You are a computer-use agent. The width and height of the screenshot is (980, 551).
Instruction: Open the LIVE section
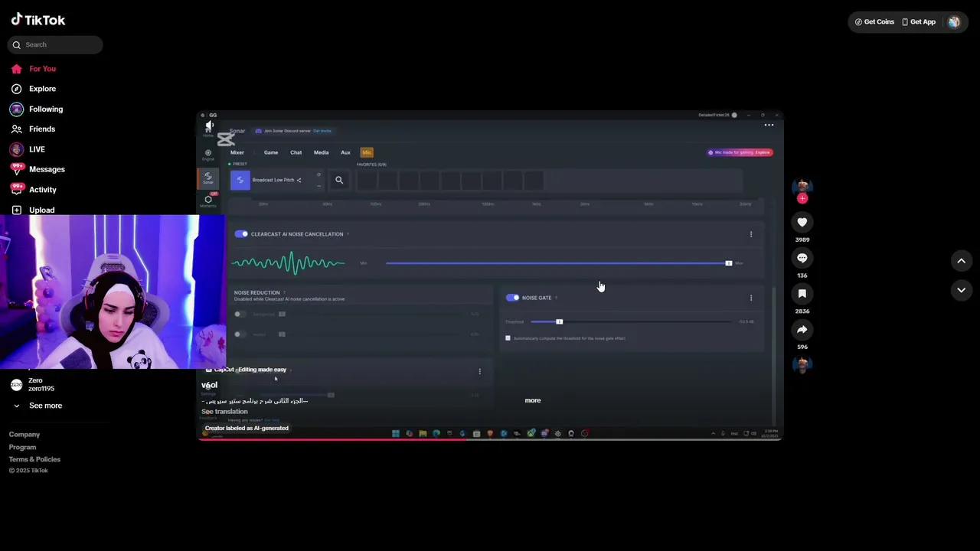point(37,149)
